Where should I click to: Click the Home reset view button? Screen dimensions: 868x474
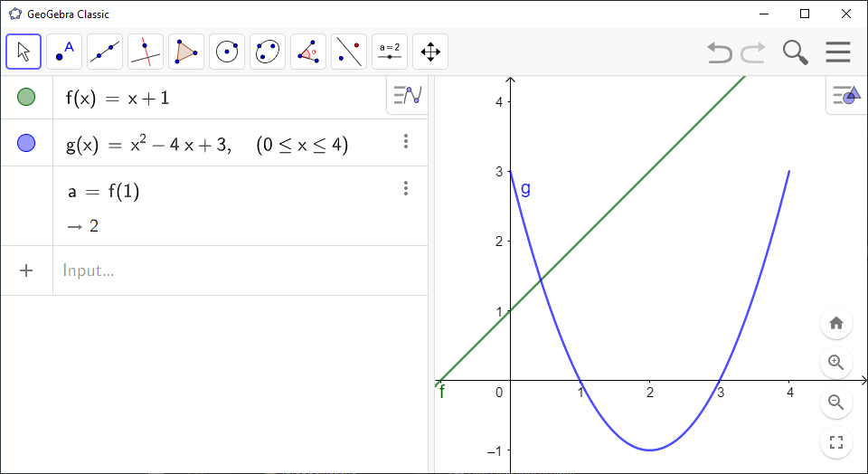click(x=836, y=323)
